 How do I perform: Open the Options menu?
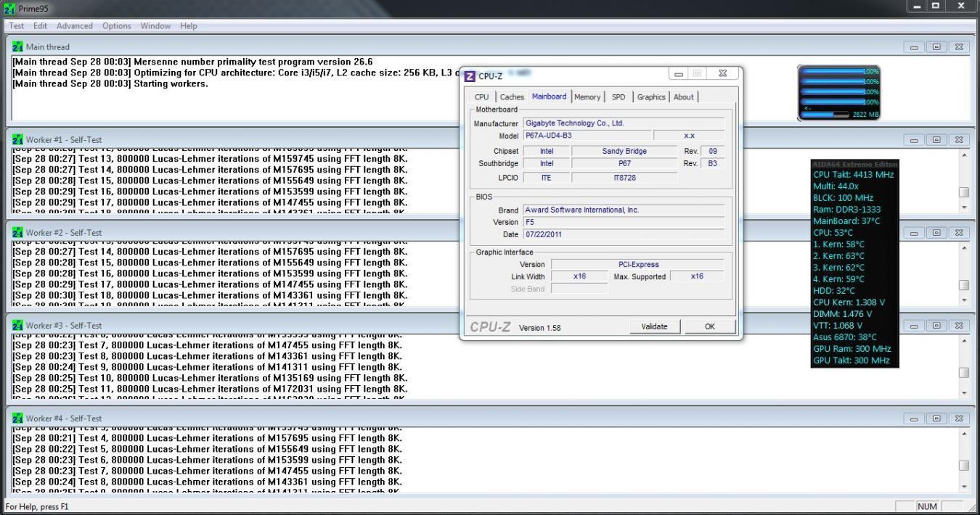point(117,25)
